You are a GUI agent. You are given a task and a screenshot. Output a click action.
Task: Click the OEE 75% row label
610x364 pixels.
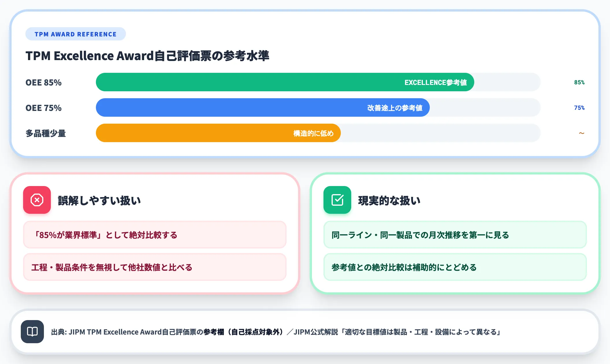tap(44, 108)
